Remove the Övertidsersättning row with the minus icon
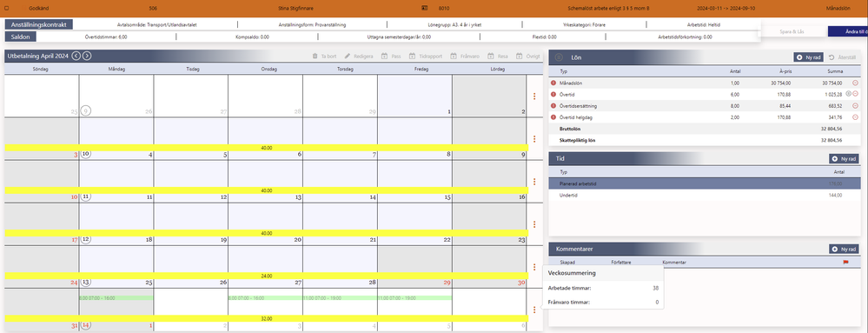The image size is (868, 333). coord(855,105)
